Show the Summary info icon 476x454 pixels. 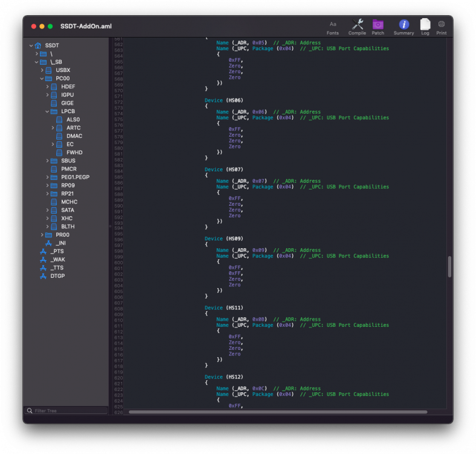[404, 24]
